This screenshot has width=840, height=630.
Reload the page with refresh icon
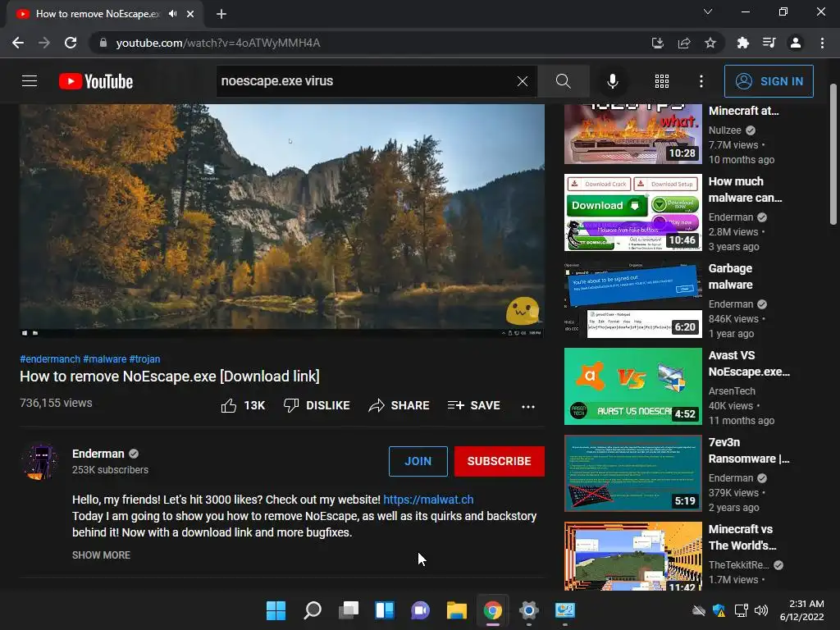[x=71, y=43]
